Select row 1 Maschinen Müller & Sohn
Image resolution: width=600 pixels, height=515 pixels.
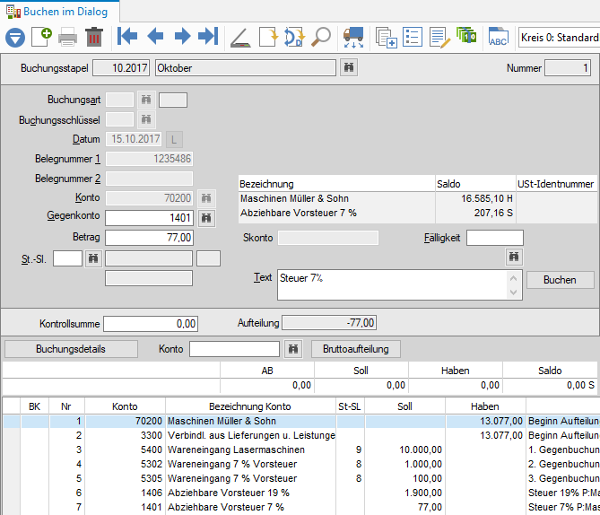point(300,421)
